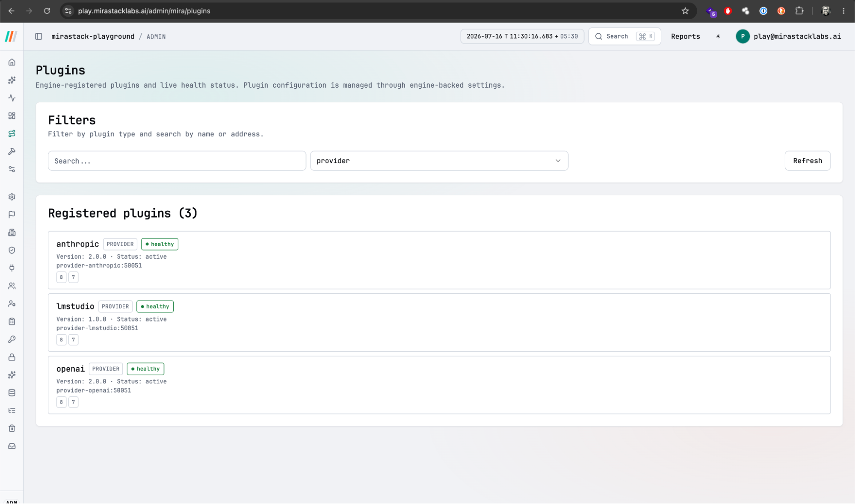Click the provider-anthropic:50051 address
Image resolution: width=855 pixels, height=504 pixels.
(x=99, y=265)
